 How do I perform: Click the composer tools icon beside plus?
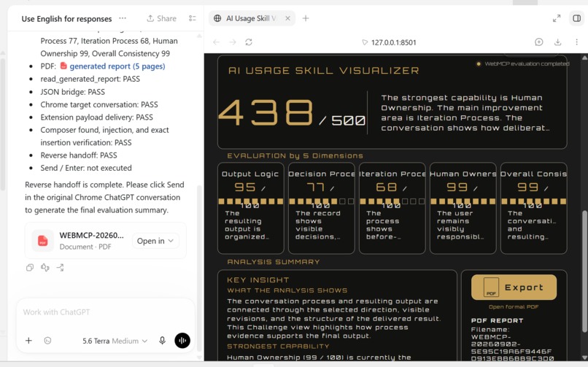[47, 341]
